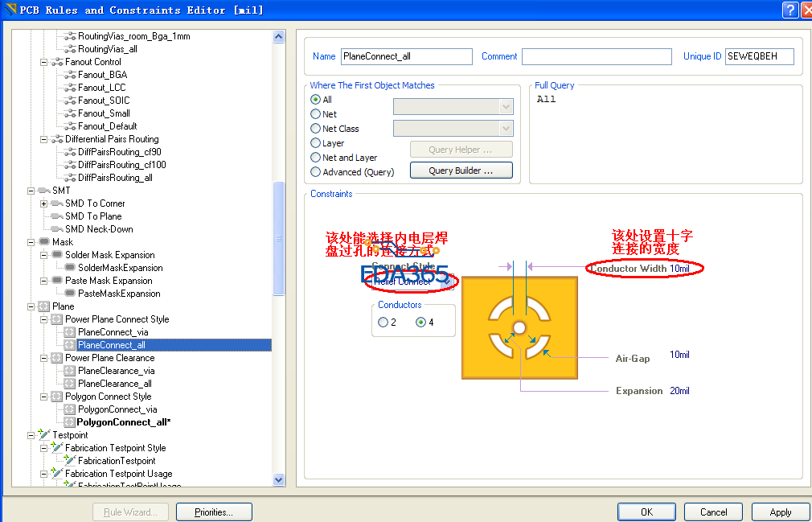The height and width of the screenshot is (522, 812).
Task: Click the Unique ID field
Action: point(759,56)
